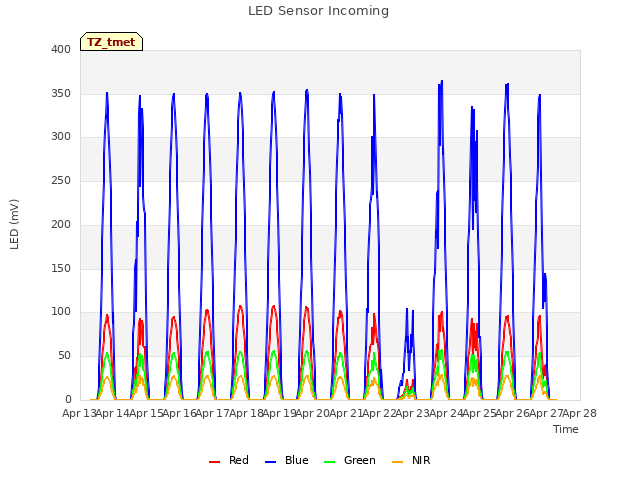This screenshot has width=640, height=480.
Task: Select the green legend color marker
Action: tap(329, 462)
